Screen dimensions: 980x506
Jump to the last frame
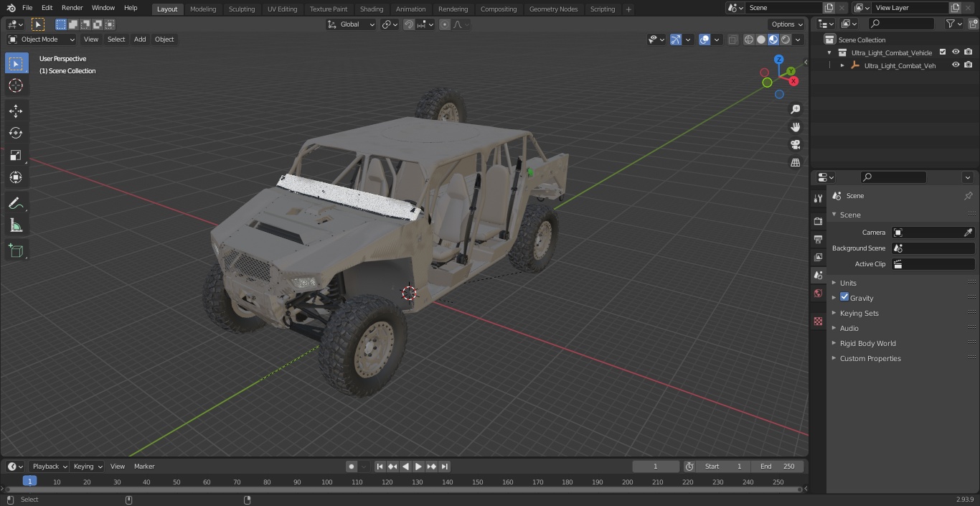[445, 467]
